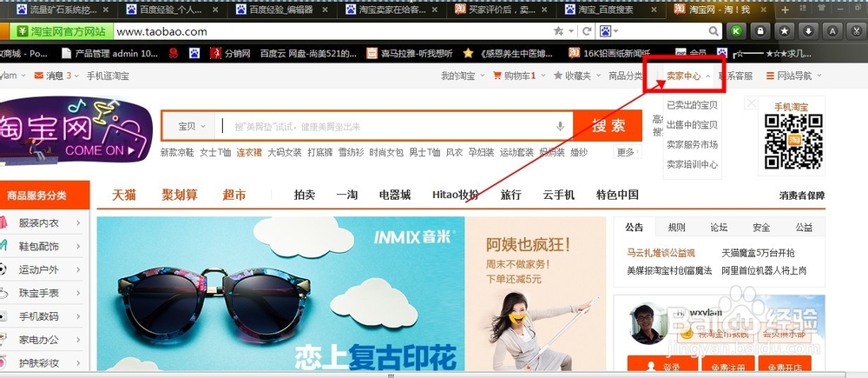Image resolution: width=868 pixels, height=378 pixels.
Task: Click the 连衣裙 hot keyword
Action: pos(249,152)
